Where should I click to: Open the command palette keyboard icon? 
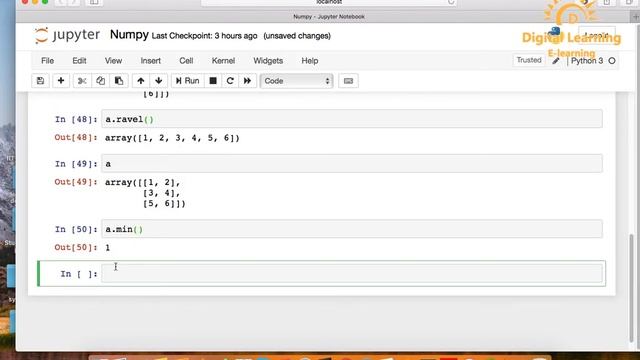(x=348, y=81)
